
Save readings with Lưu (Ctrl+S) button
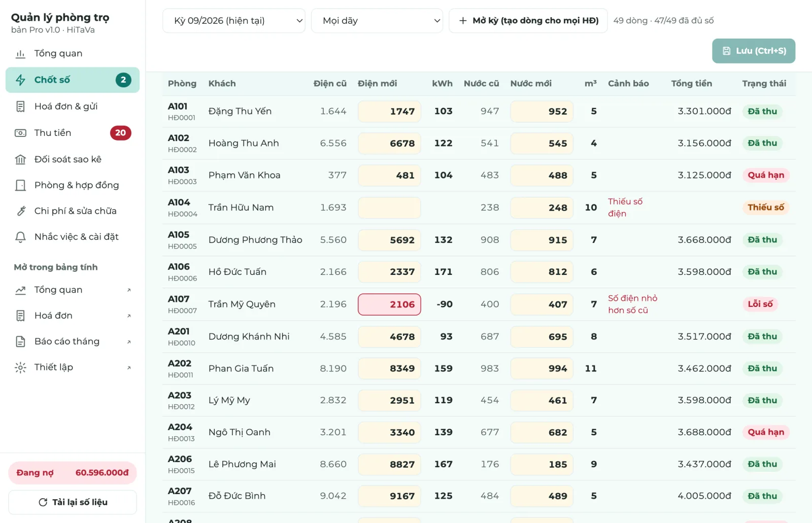point(754,51)
